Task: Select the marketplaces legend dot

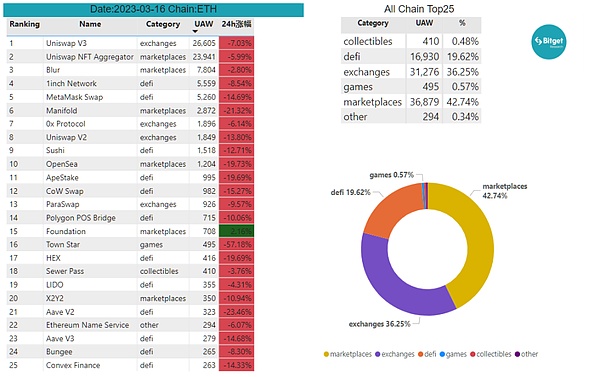Action: (326, 354)
